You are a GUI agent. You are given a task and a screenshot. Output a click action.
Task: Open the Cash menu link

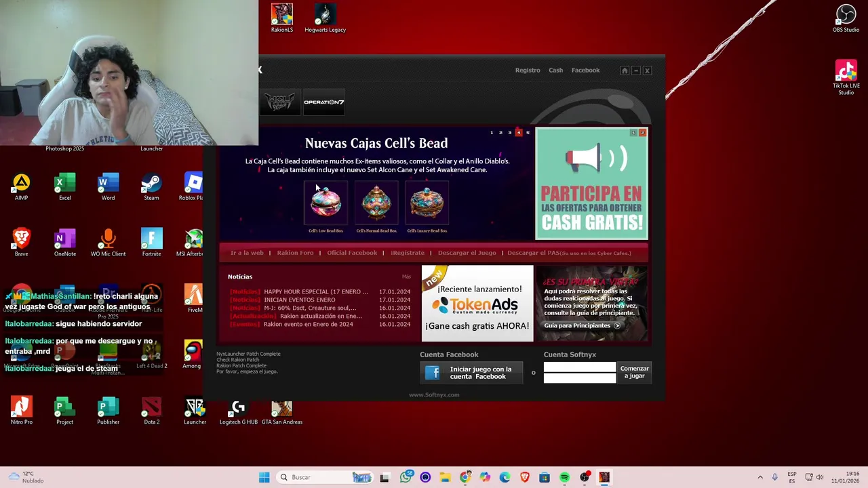(x=555, y=70)
